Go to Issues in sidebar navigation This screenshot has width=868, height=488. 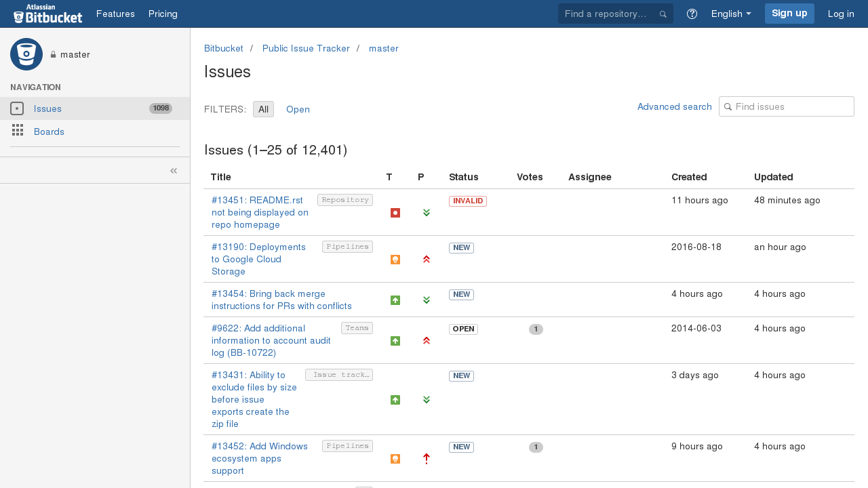tap(47, 108)
